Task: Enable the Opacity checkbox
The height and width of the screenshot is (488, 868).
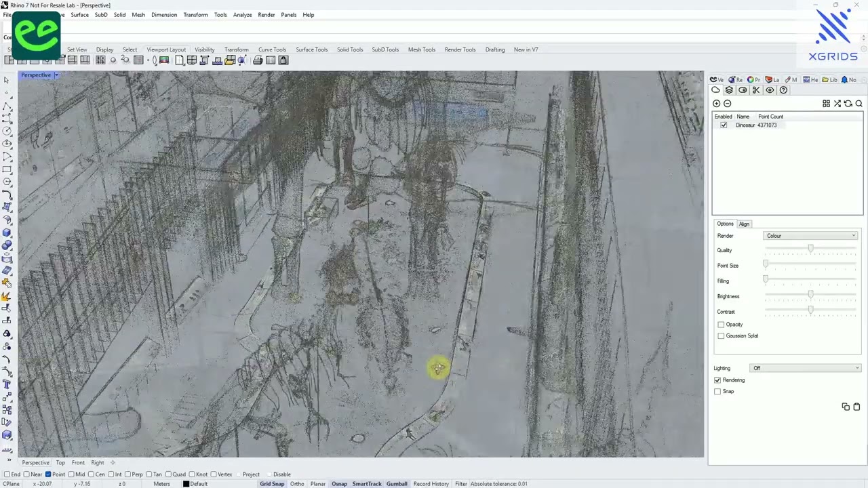Action: point(721,325)
